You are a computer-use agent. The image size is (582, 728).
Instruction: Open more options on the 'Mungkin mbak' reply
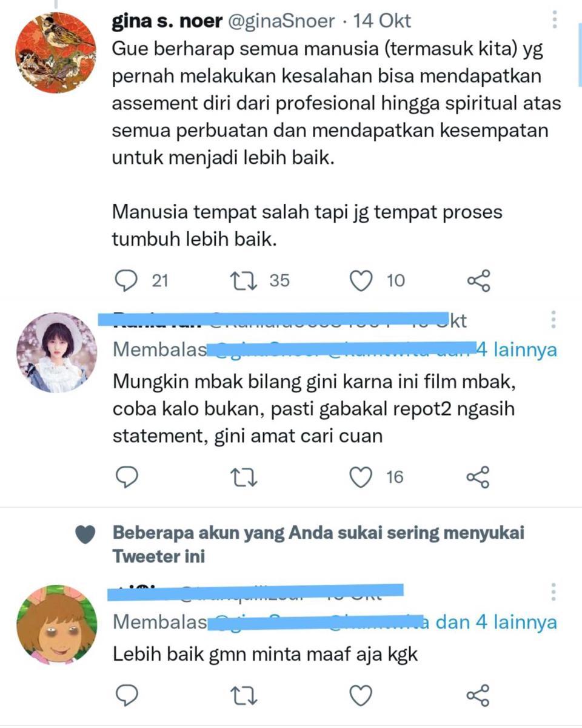point(554,320)
